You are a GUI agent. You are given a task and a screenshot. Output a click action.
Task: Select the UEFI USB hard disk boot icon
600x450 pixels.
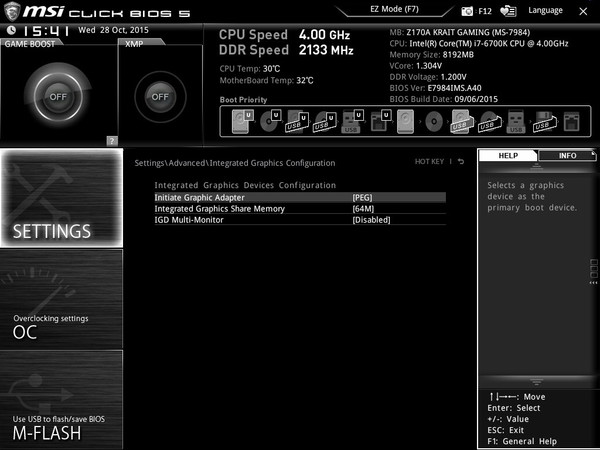pos(297,122)
